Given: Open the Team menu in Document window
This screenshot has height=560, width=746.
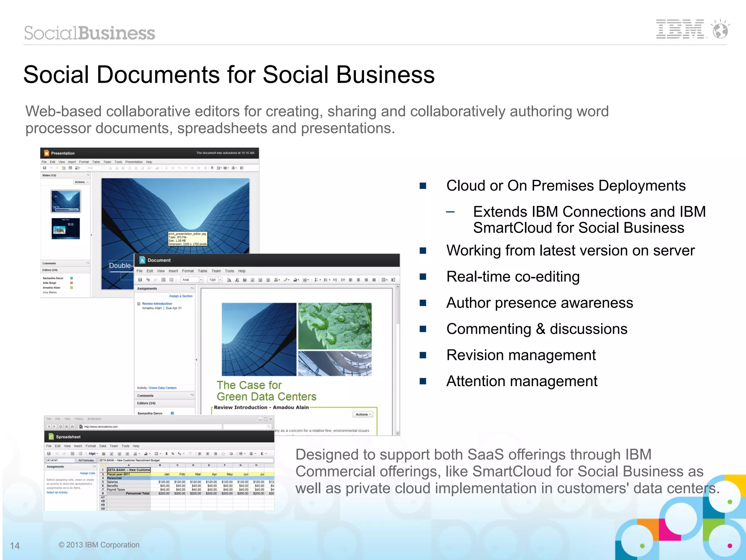Looking at the screenshot, I should [216, 271].
